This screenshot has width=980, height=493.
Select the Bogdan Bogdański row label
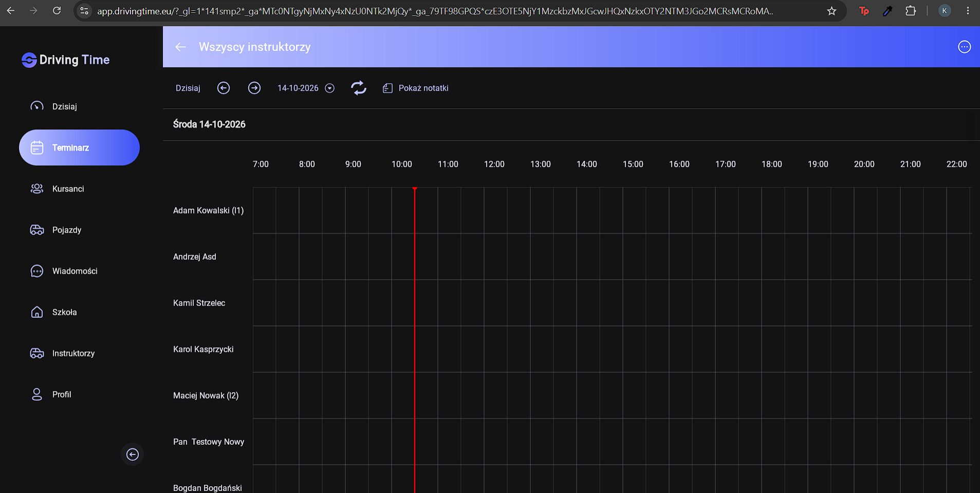(x=207, y=488)
